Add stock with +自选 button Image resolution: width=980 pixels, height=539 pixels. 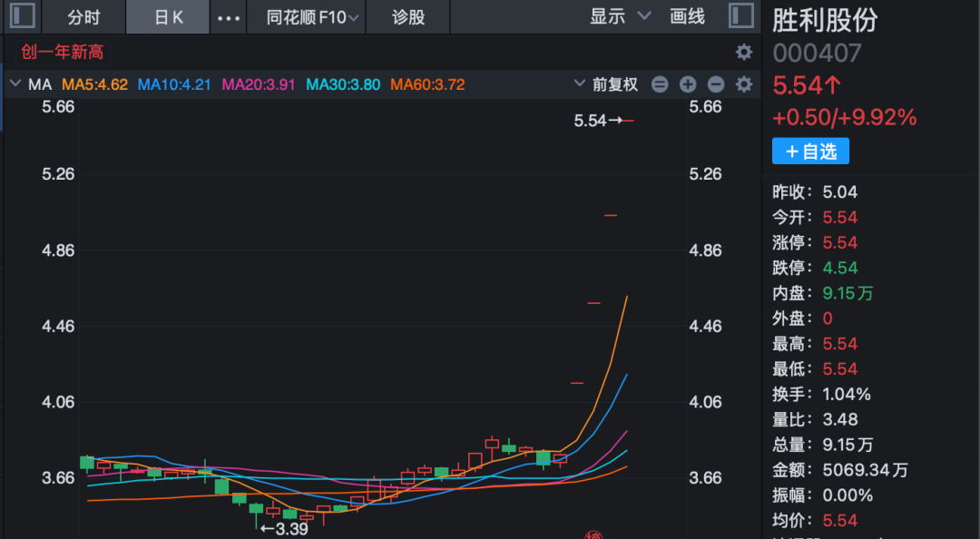(810, 152)
